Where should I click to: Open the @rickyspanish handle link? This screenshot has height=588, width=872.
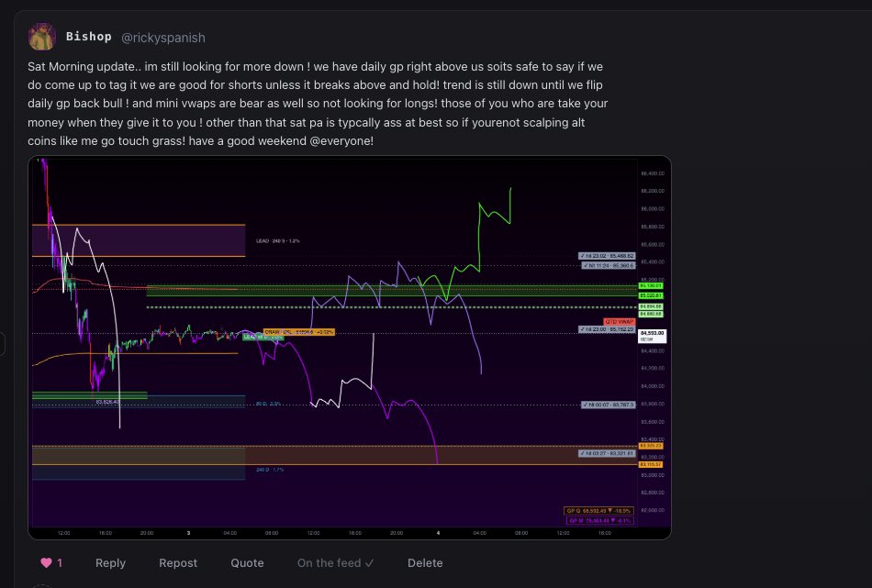(163, 38)
